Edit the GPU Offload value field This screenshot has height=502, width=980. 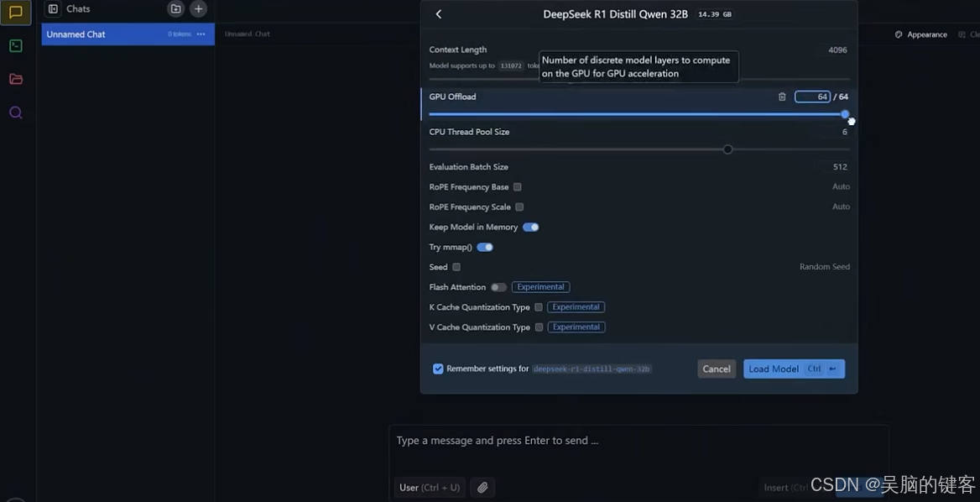point(812,97)
